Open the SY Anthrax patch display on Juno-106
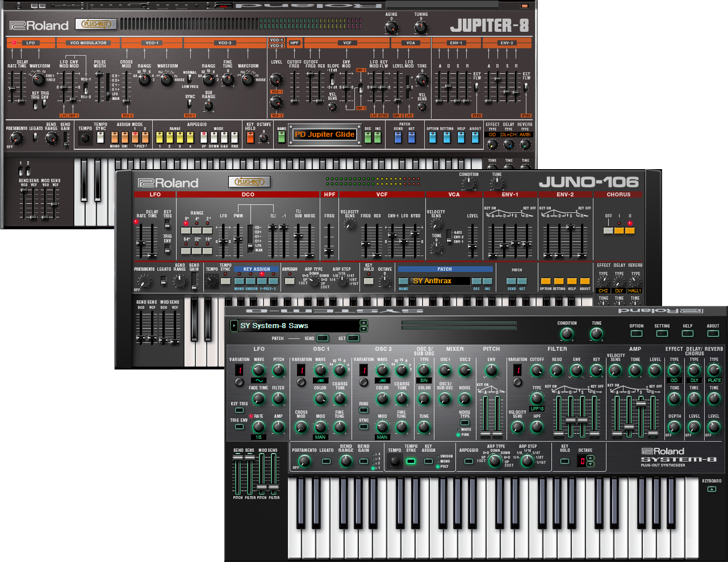This screenshot has width=728, height=562. point(440,281)
